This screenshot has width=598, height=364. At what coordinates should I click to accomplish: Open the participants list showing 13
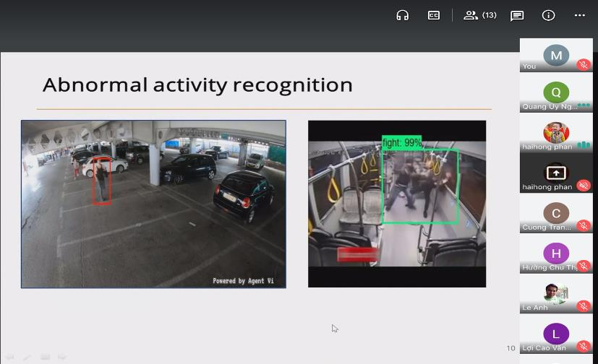point(480,15)
